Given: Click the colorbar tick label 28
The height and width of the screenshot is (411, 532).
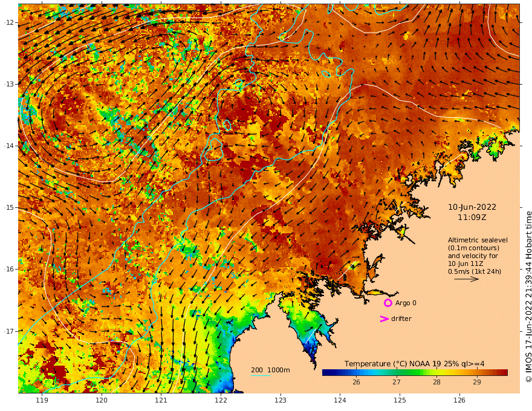Looking at the screenshot, I should 436,382.
